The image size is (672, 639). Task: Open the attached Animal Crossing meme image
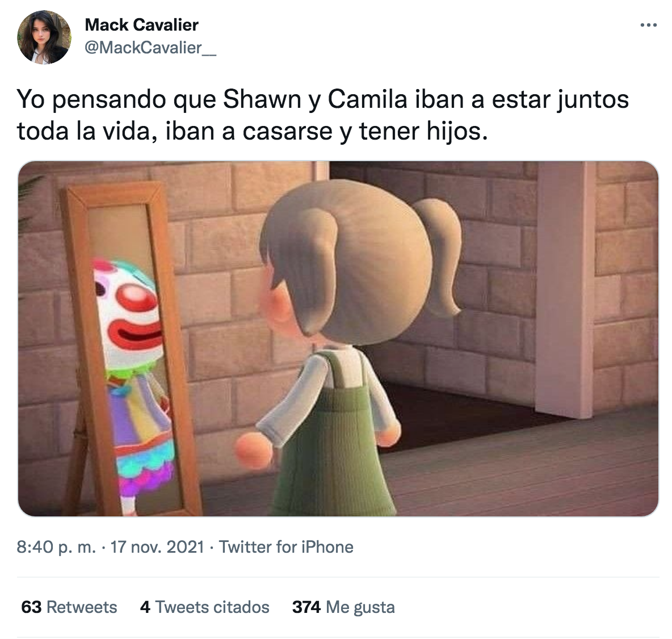click(338, 339)
